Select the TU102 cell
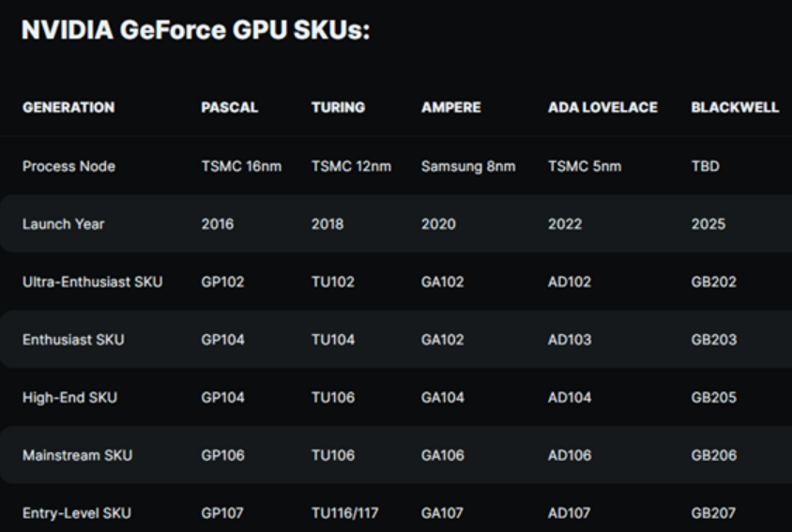This screenshot has width=792, height=532. 333,281
